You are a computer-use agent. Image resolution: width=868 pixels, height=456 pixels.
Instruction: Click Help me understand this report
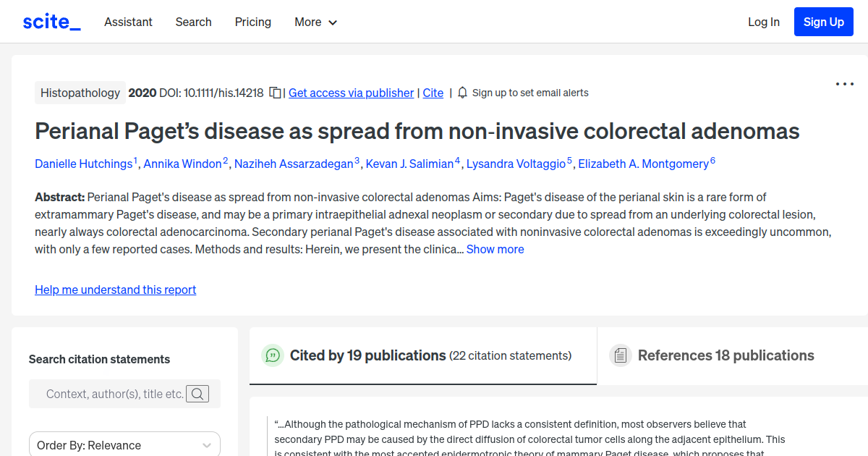pyautogui.click(x=115, y=290)
